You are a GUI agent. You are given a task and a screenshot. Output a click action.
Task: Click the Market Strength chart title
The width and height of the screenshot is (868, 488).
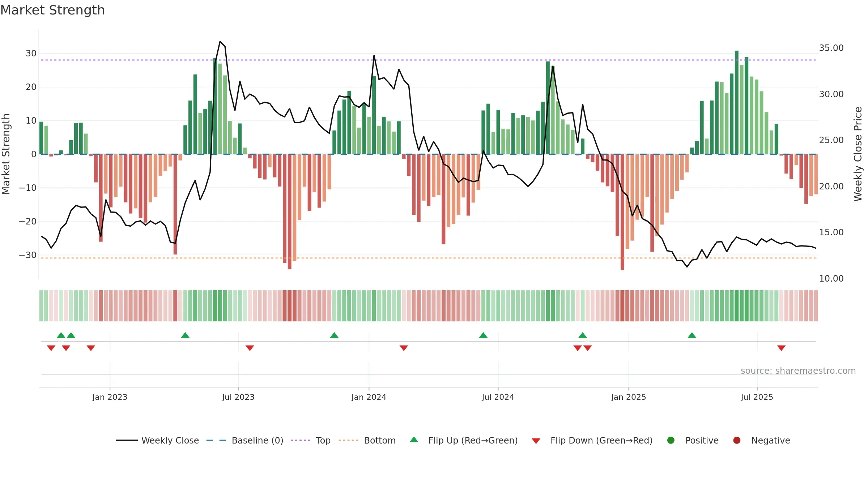coord(52,10)
